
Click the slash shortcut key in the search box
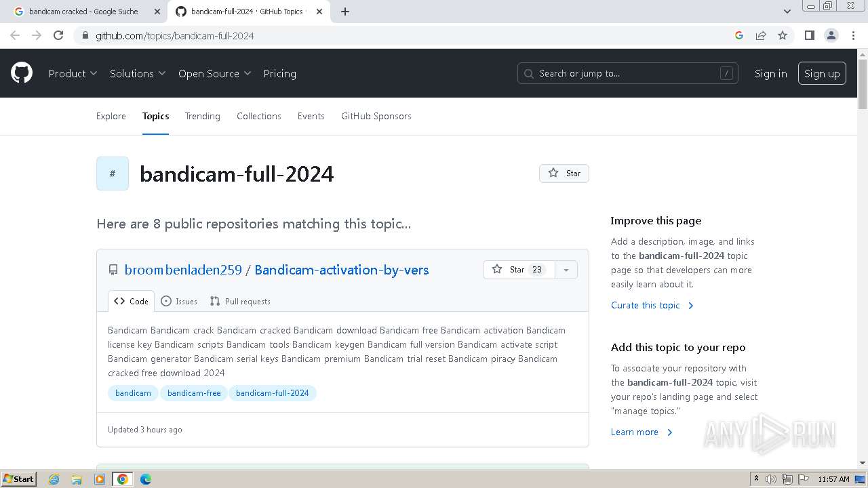point(726,73)
